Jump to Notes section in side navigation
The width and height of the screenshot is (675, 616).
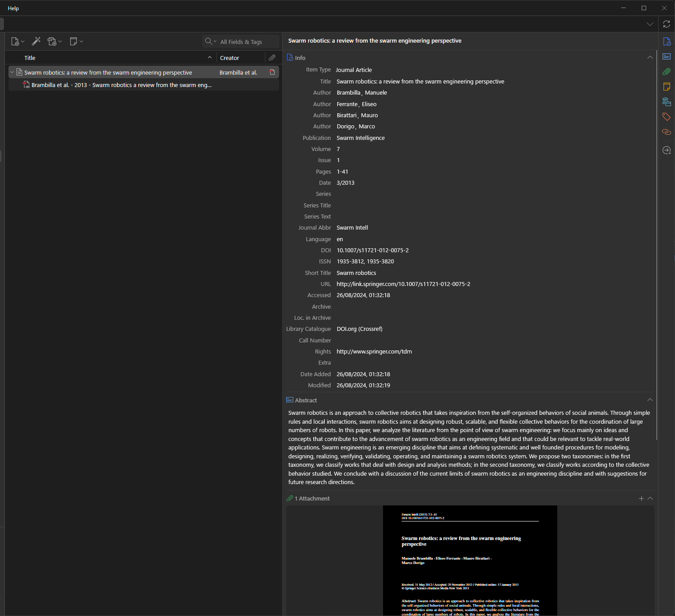tap(667, 87)
